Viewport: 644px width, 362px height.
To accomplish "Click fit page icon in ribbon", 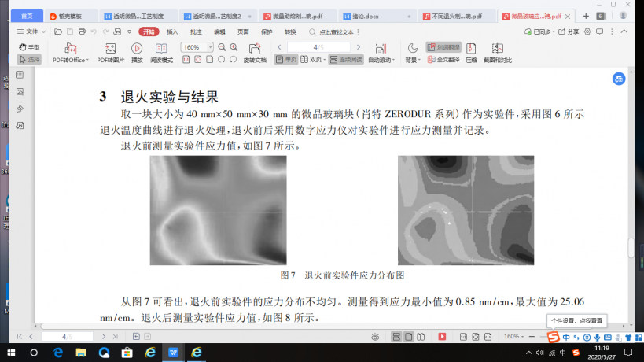I will tap(198, 60).
